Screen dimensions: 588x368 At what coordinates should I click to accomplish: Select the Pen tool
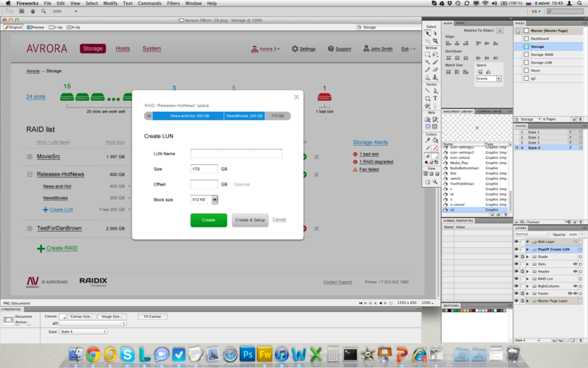click(x=435, y=91)
